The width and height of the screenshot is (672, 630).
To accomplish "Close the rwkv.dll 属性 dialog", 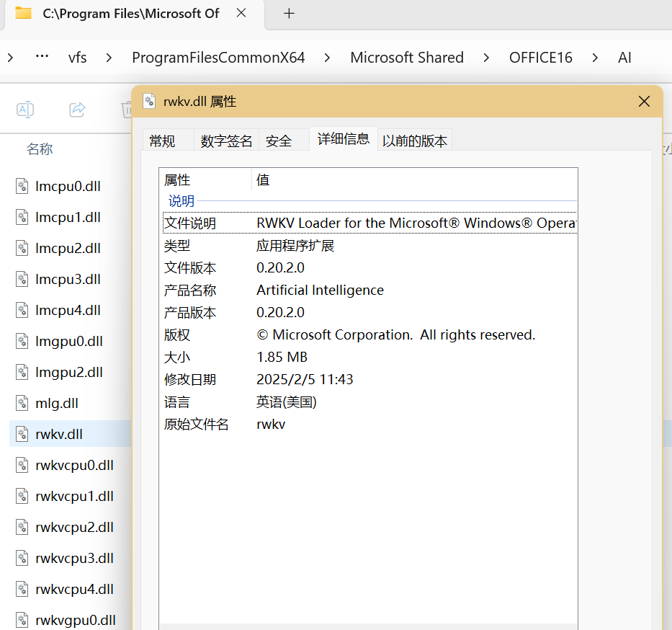I will tap(644, 102).
